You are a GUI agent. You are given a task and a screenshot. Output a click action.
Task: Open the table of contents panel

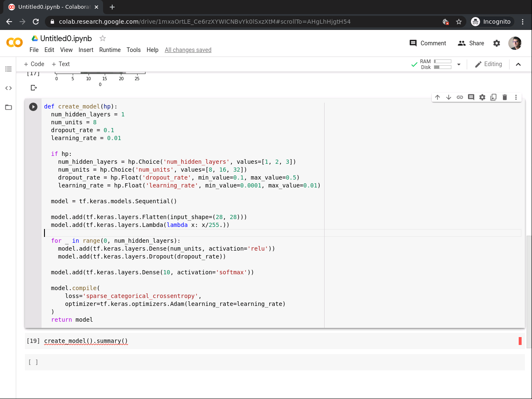pyautogui.click(x=8, y=69)
